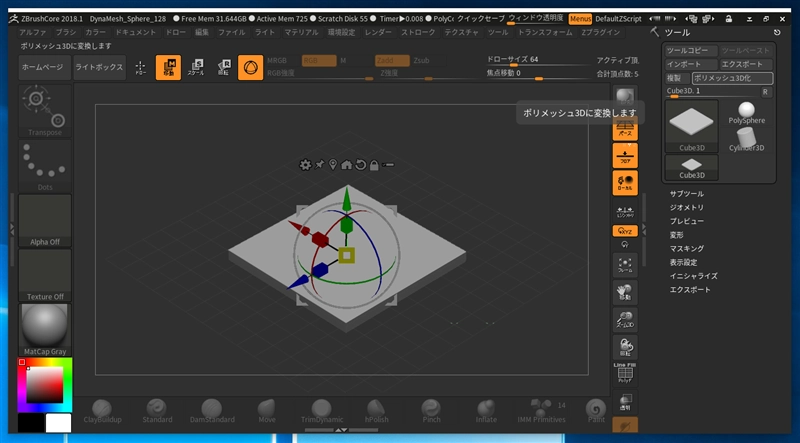Click the Frame button on right shelf
The width and height of the screenshot is (800, 443).
[625, 265]
